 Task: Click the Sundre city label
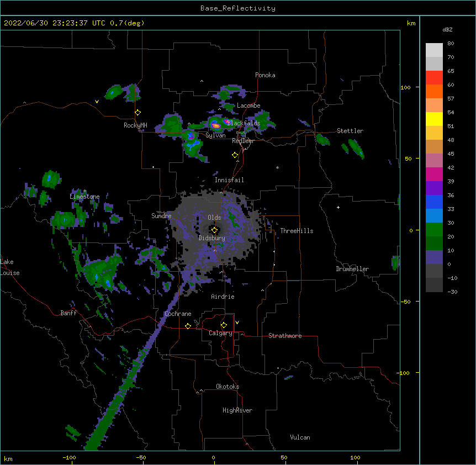[x=161, y=216]
